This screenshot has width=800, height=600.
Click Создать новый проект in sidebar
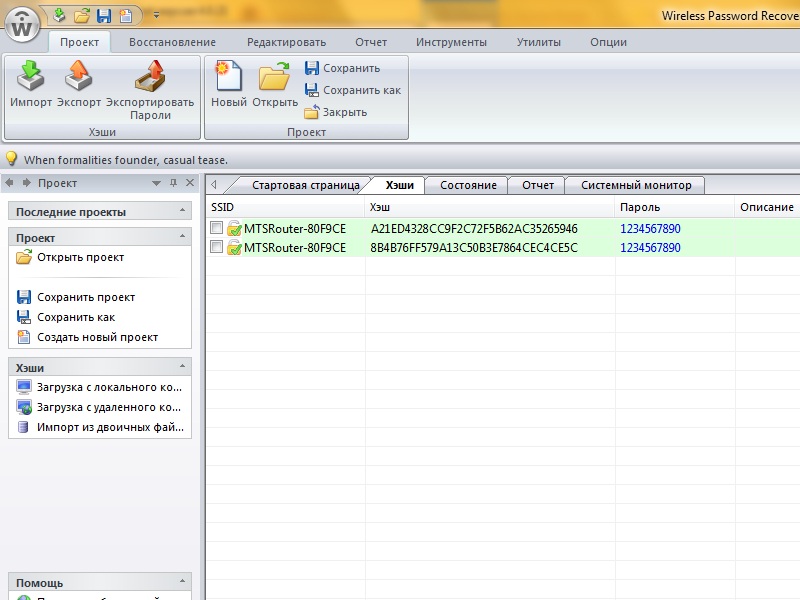(x=97, y=337)
